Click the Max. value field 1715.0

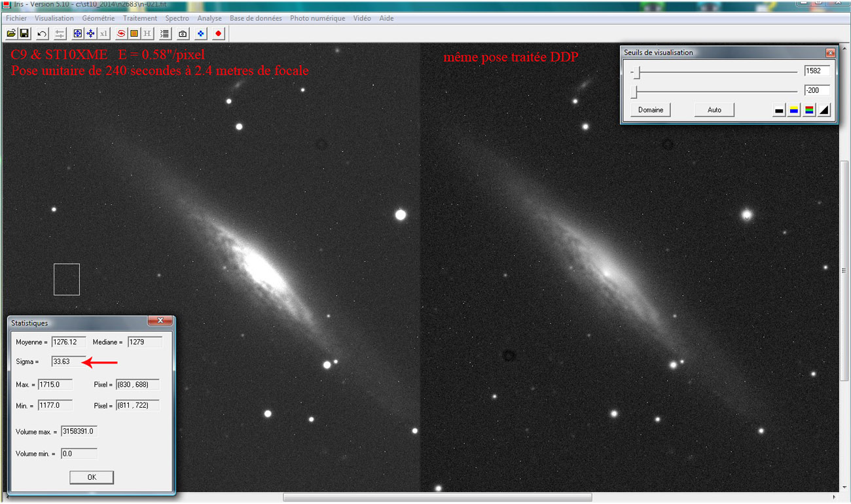click(x=55, y=384)
